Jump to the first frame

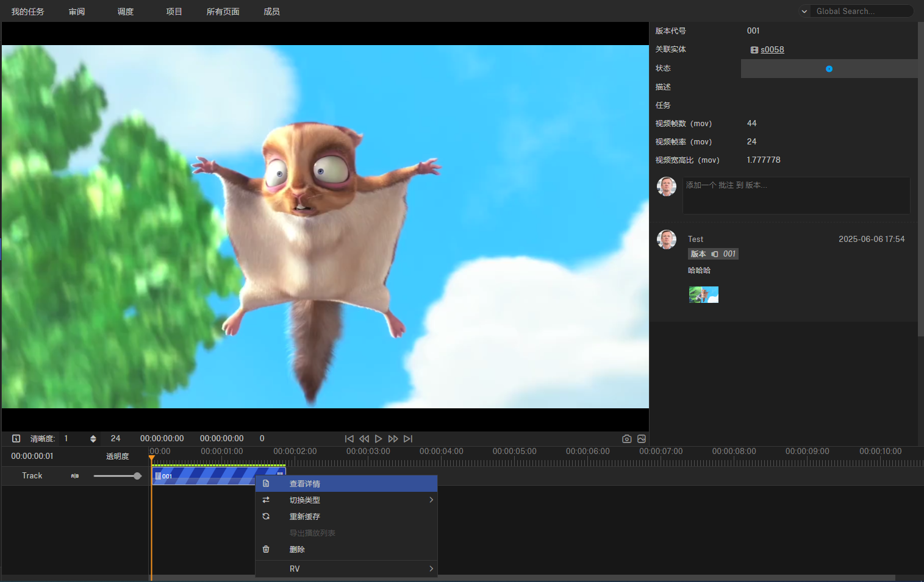tap(349, 439)
